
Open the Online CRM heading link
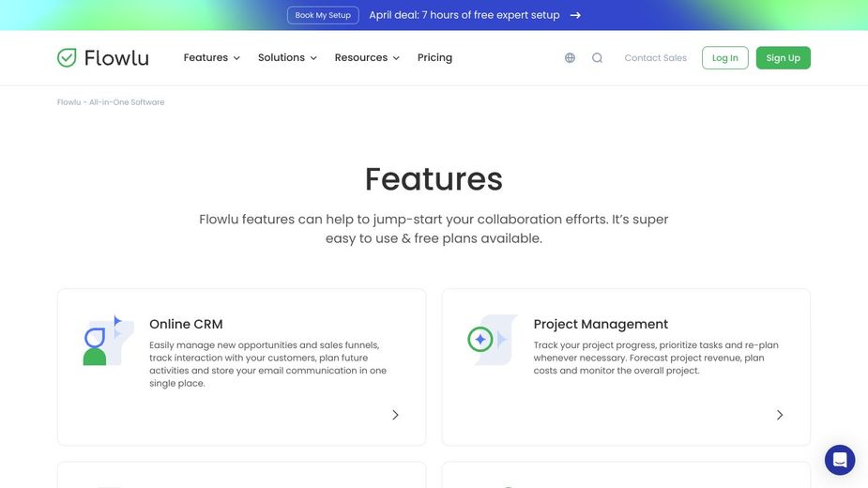(x=186, y=325)
